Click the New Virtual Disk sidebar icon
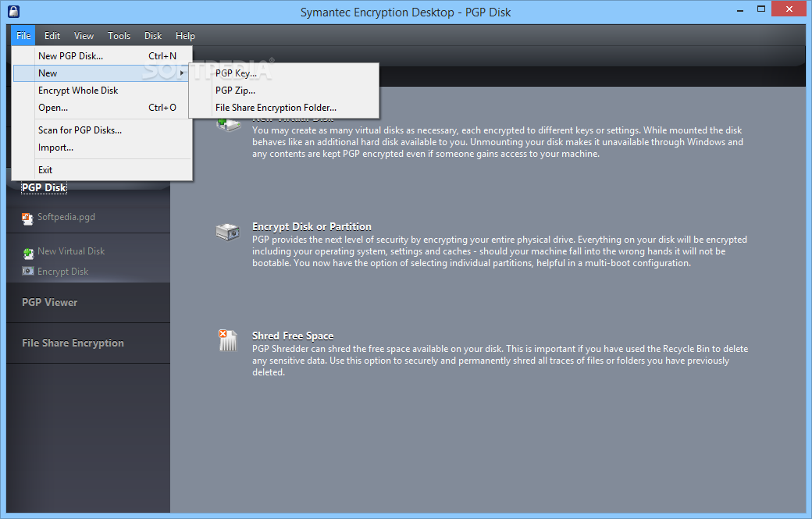This screenshot has width=812, height=519. [x=28, y=253]
